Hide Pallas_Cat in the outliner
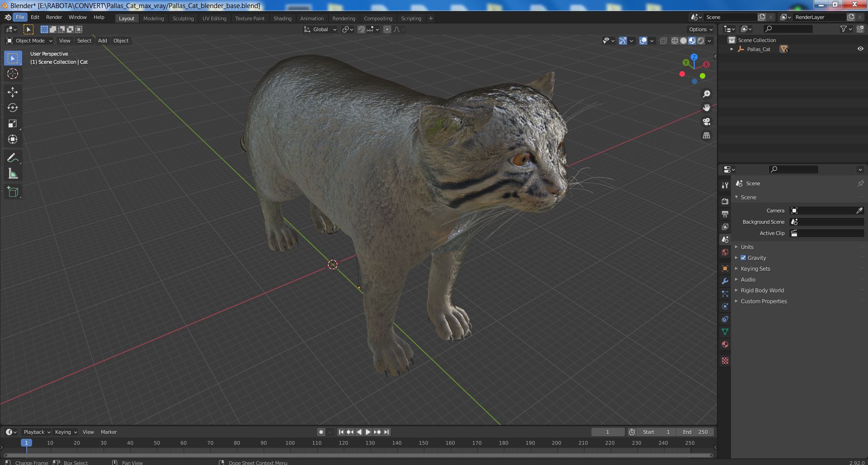Viewport: 868px width, 465px height. pyautogui.click(x=860, y=49)
